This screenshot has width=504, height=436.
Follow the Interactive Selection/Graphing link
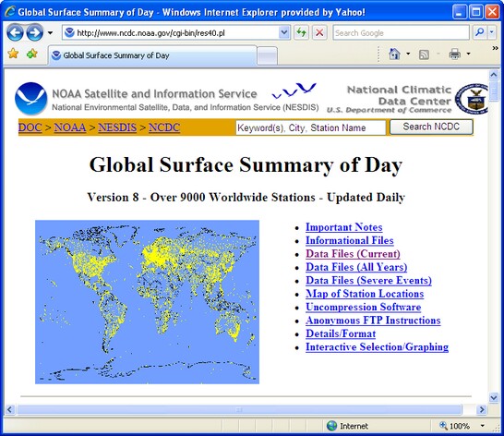click(377, 347)
